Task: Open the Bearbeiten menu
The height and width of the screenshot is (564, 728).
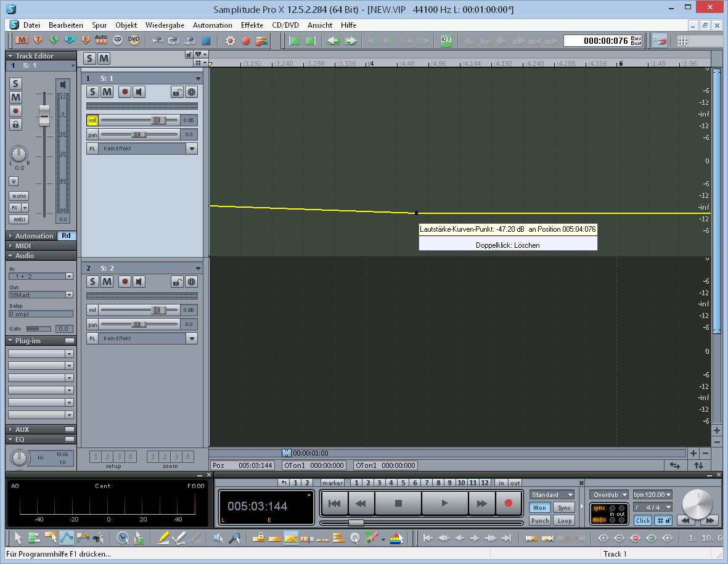Action: [x=66, y=25]
